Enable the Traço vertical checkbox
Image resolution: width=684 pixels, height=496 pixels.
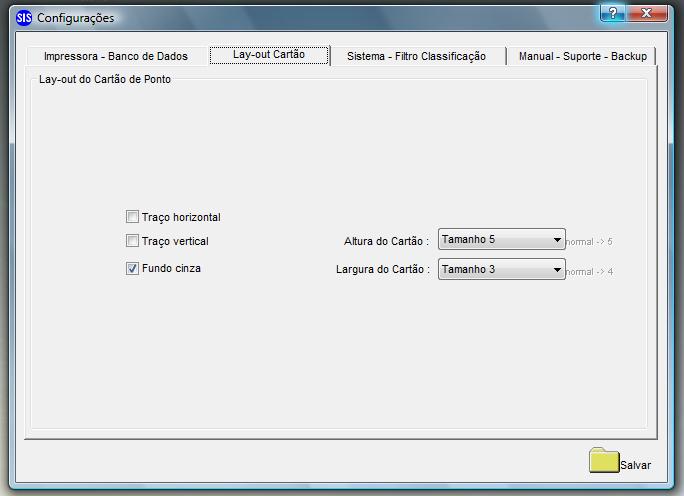click(132, 241)
